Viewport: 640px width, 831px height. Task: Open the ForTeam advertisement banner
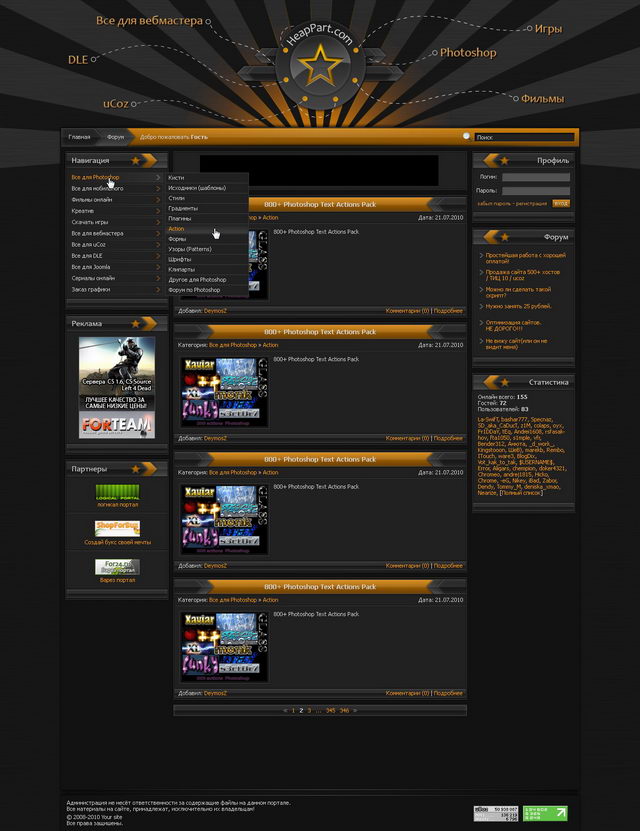[117, 424]
